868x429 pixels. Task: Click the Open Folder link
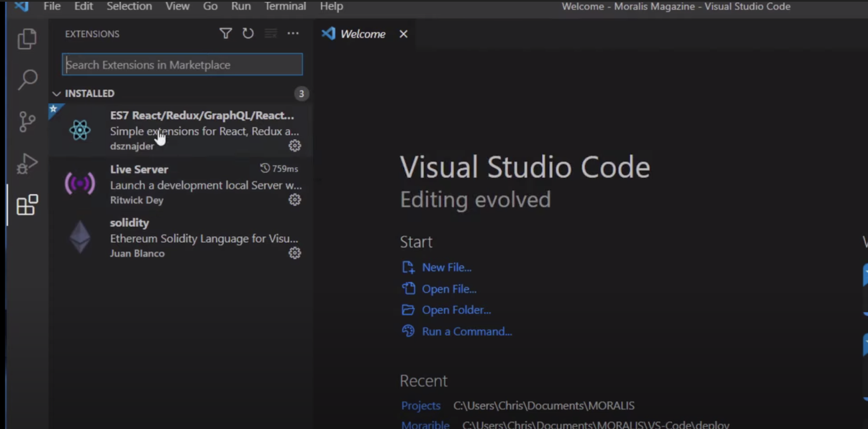coord(456,310)
